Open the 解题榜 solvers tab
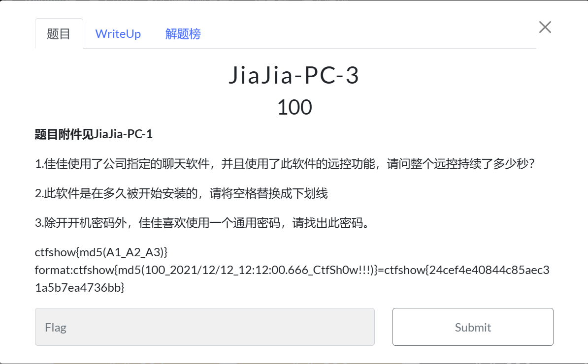 point(183,34)
